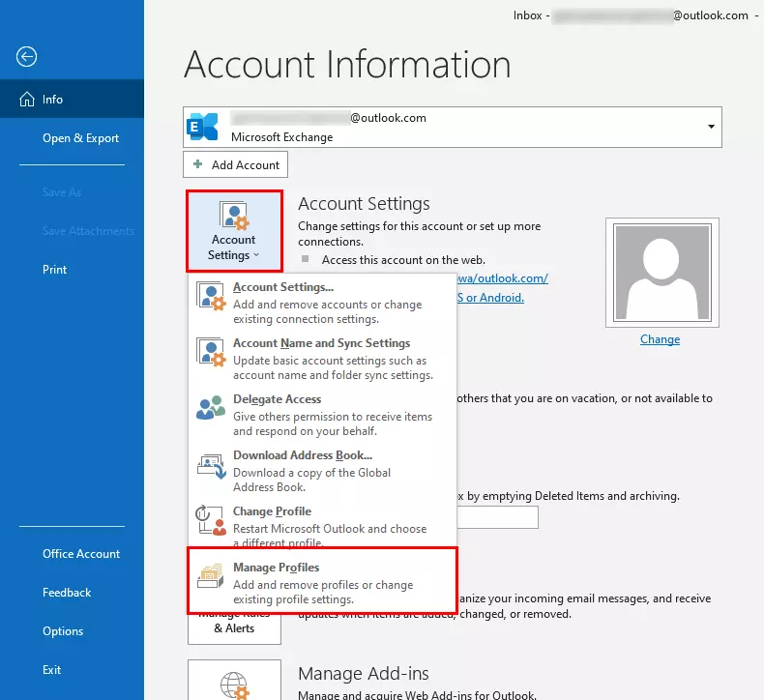Viewport: 764px width, 700px height.
Task: Click Exit in the sidebar
Action: [73, 670]
